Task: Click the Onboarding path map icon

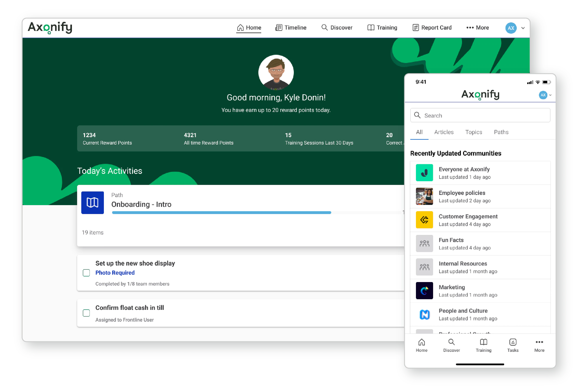Action: (92, 203)
